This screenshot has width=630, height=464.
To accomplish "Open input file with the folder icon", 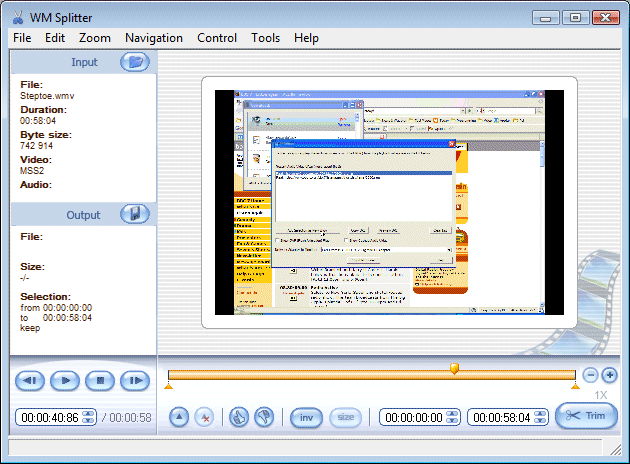I will (x=135, y=62).
